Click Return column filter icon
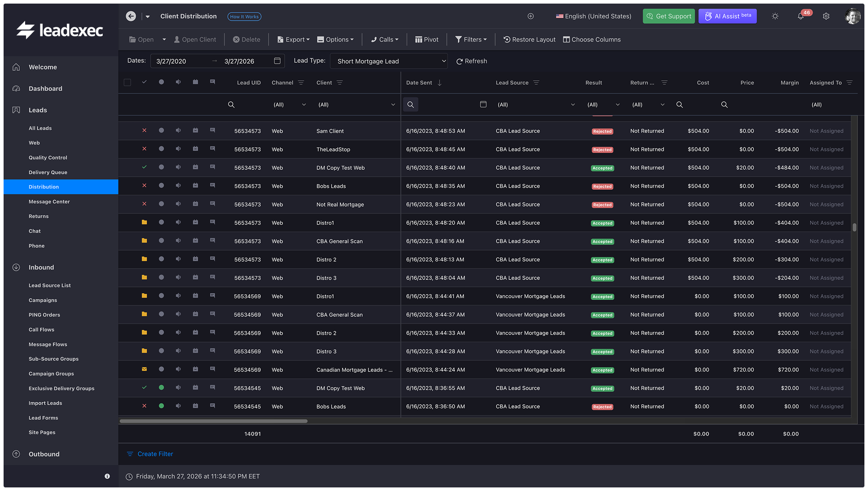The height and width of the screenshot is (491, 868). click(x=664, y=82)
